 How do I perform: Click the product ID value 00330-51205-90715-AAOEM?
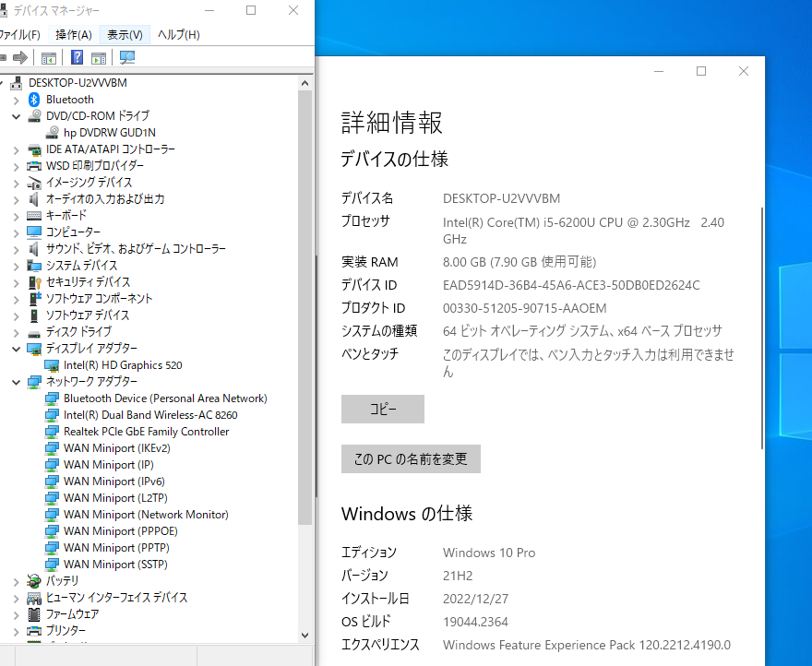point(525,308)
